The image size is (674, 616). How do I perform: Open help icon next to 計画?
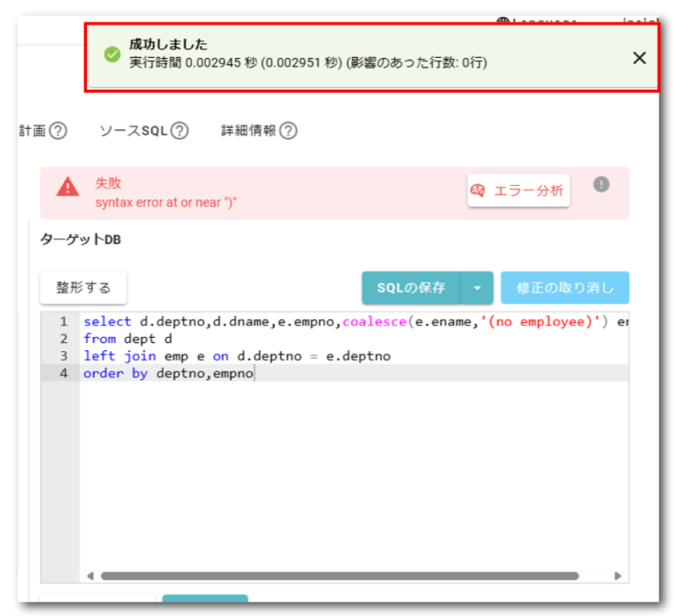(x=58, y=131)
